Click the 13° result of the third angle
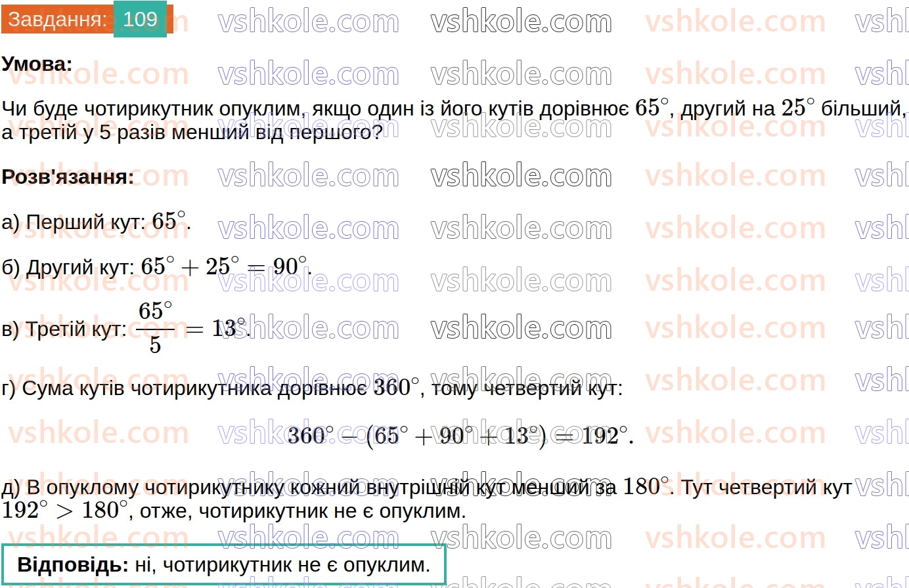The width and height of the screenshot is (909, 588). [229, 329]
